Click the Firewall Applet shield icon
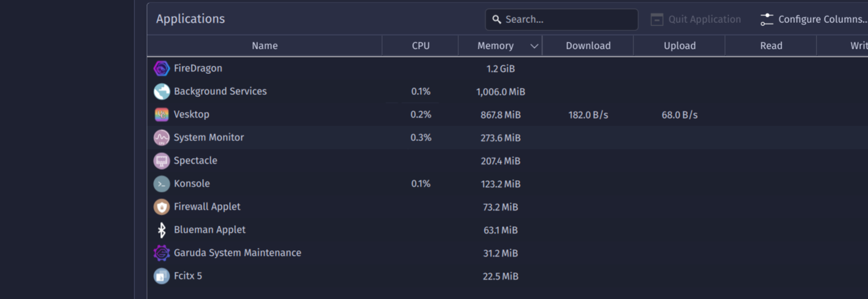The image size is (868, 299). 162,207
